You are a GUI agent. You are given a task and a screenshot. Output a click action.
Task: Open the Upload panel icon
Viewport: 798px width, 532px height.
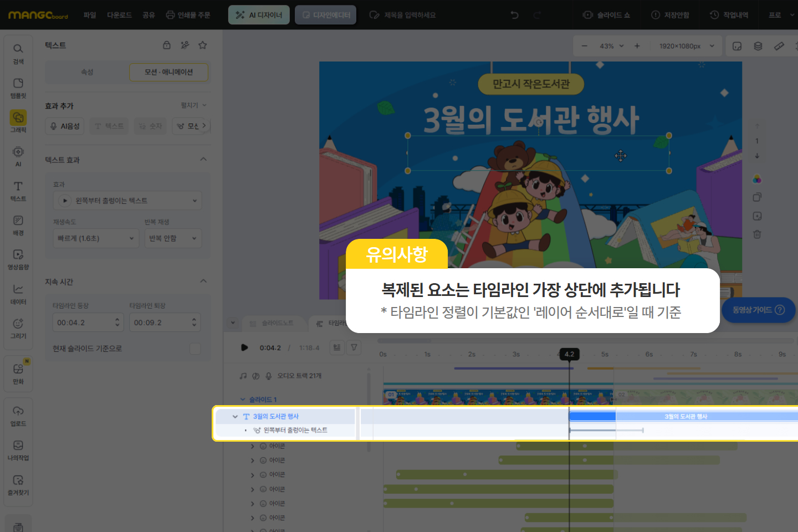point(18,416)
